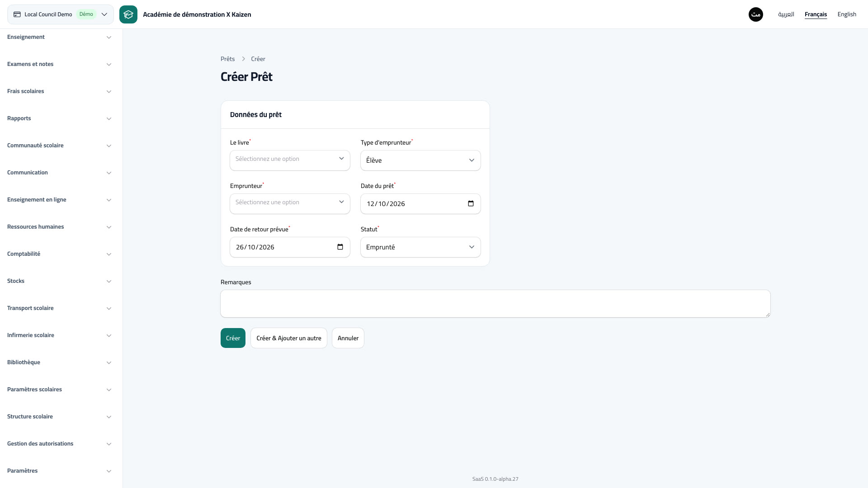Open the Statut dropdown showing Emprunté
Viewport: 868px width, 488px height.
coord(420,247)
